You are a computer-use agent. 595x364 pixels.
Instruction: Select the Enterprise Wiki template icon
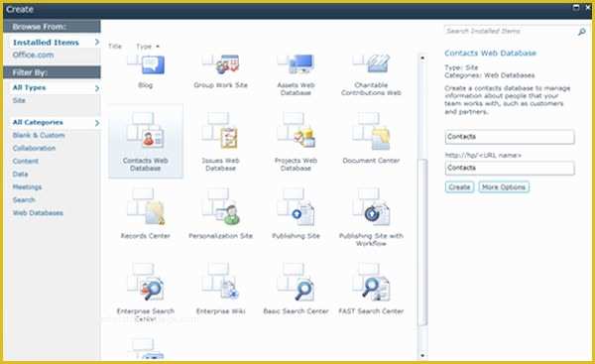tap(220, 282)
